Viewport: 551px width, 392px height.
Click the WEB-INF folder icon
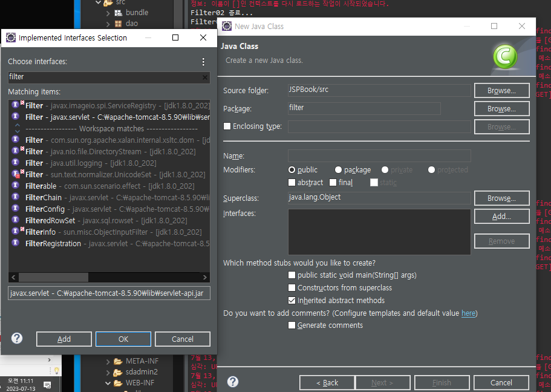118,383
